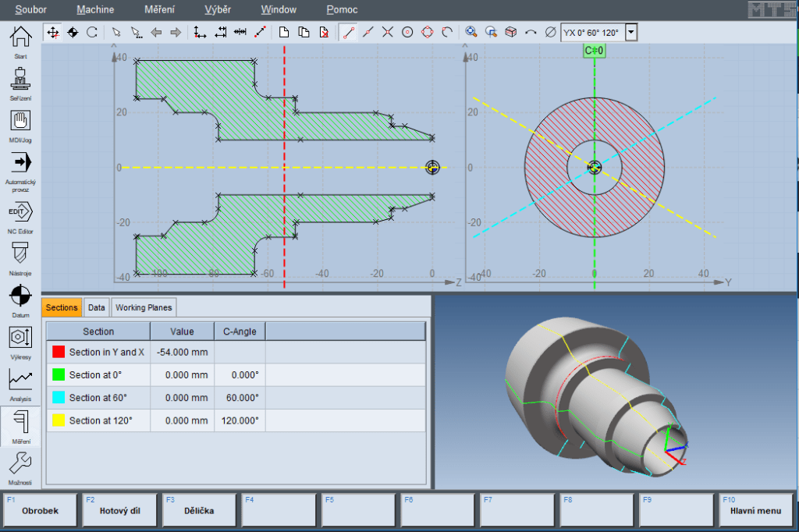Open the Start home screen
The image size is (799, 532).
click(x=21, y=37)
